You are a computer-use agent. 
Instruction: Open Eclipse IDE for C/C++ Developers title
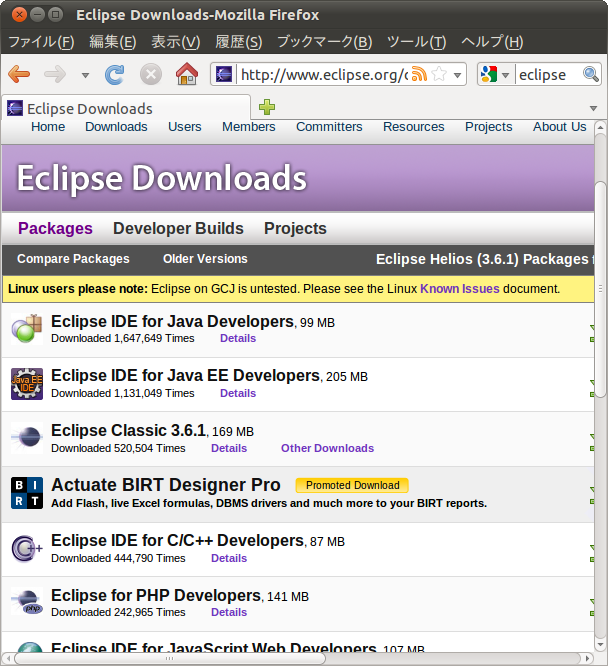click(178, 540)
